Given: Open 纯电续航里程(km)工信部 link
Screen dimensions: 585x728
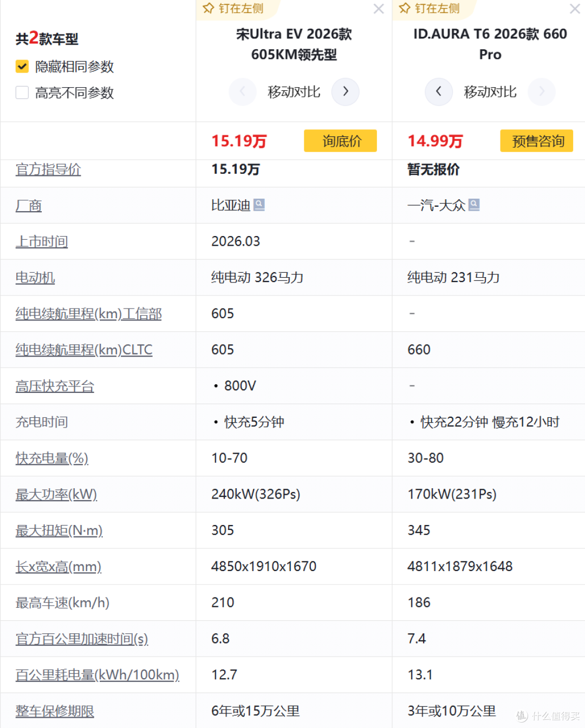Looking at the screenshot, I should (x=89, y=314).
